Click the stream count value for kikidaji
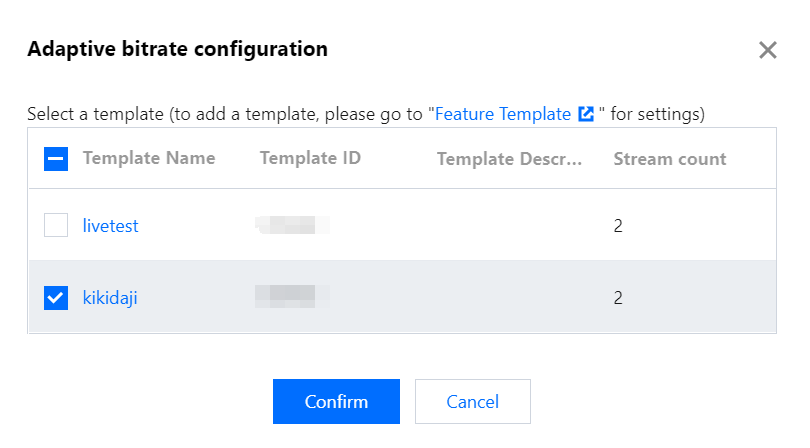This screenshot has height=448, width=810. click(x=618, y=297)
